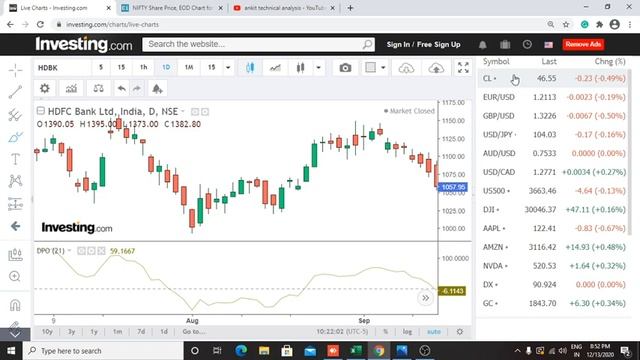640x360 pixels.
Task: Activate the zoom-in magnifier tool
Action: coord(15,276)
